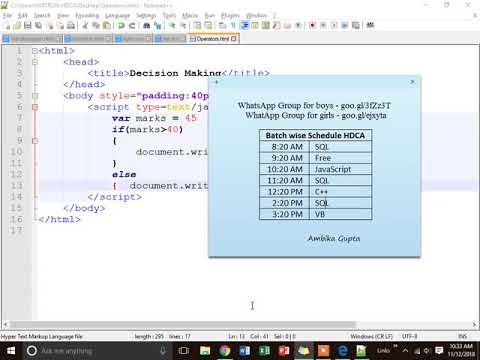Close the schedule note with its corner X
The width and height of the screenshot is (480, 360).
click(412, 82)
